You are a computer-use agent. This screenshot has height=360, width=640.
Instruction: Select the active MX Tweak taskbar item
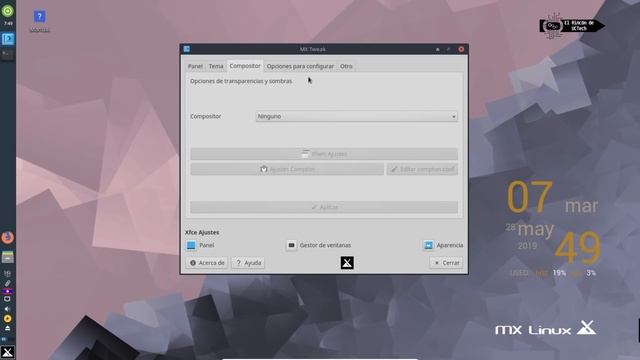pyautogui.click(x=8, y=39)
